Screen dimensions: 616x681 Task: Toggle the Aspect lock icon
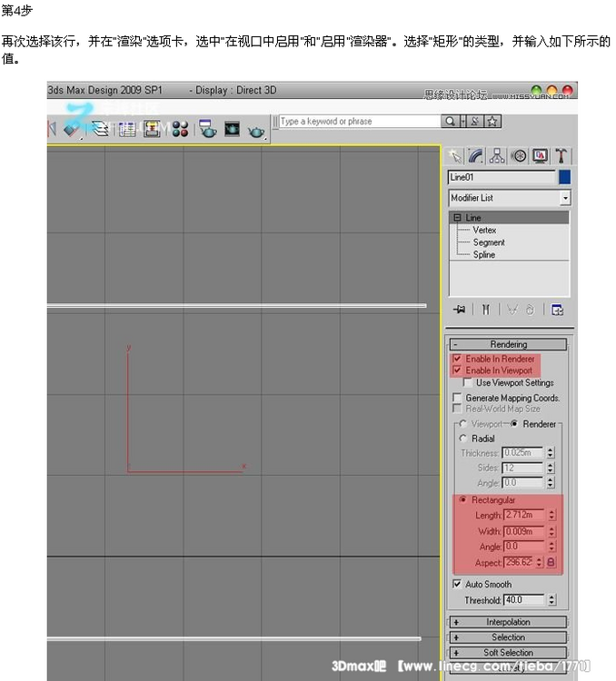[551, 562]
